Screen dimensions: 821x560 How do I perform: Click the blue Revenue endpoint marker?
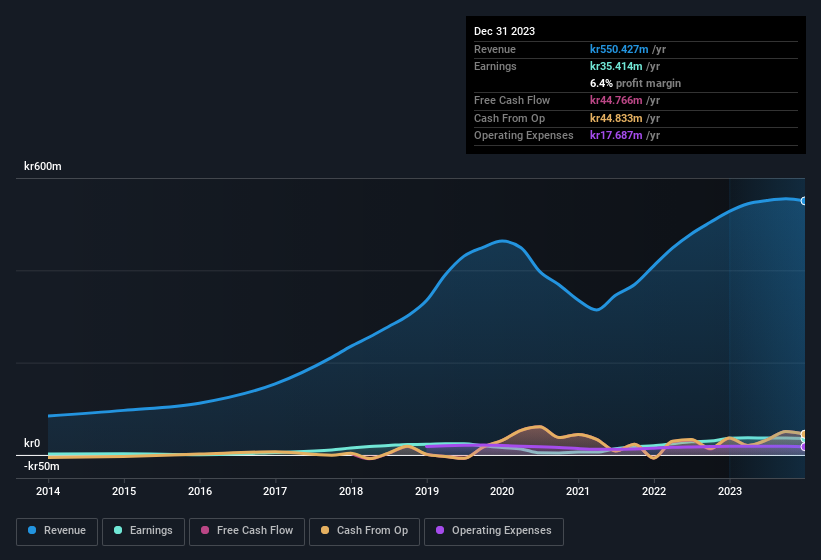(803, 201)
